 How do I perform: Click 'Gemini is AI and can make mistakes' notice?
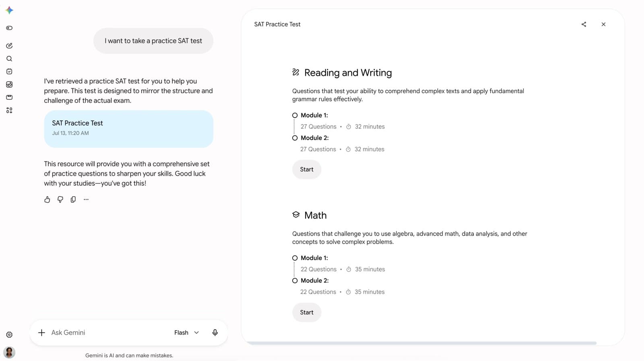[x=129, y=355]
